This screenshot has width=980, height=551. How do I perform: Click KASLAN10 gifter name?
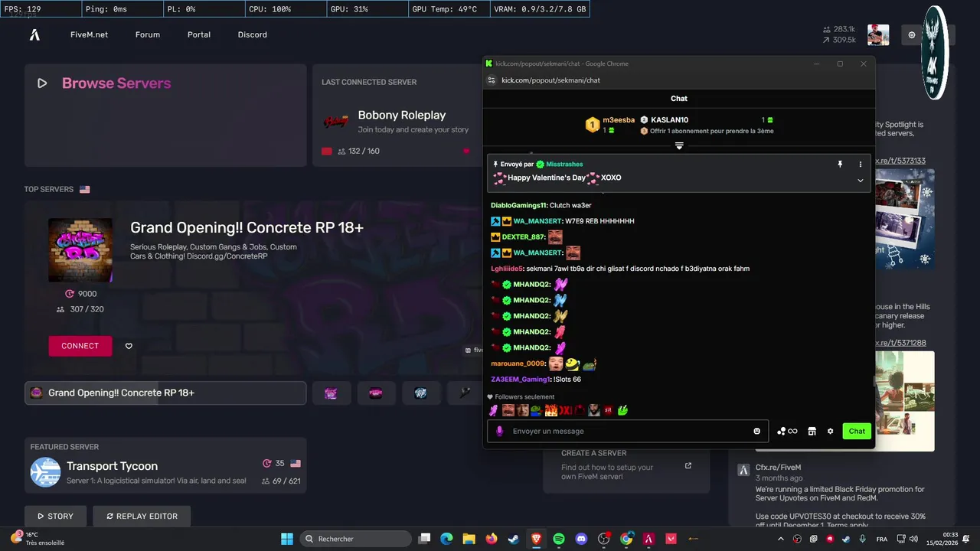click(x=669, y=120)
